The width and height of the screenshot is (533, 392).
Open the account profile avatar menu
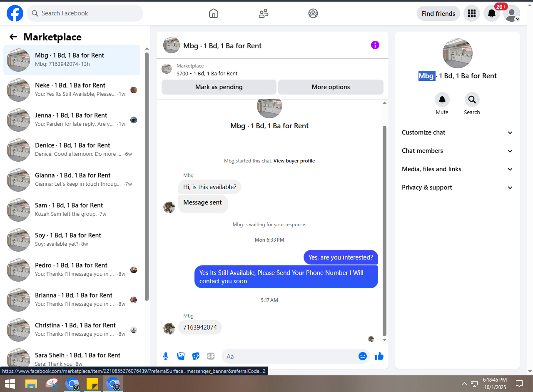pos(512,13)
